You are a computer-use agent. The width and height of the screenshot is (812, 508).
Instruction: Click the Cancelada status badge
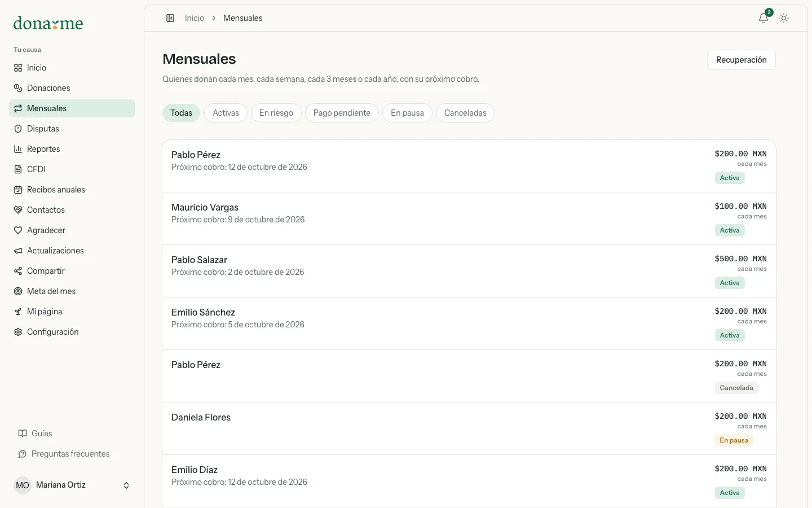pos(736,388)
